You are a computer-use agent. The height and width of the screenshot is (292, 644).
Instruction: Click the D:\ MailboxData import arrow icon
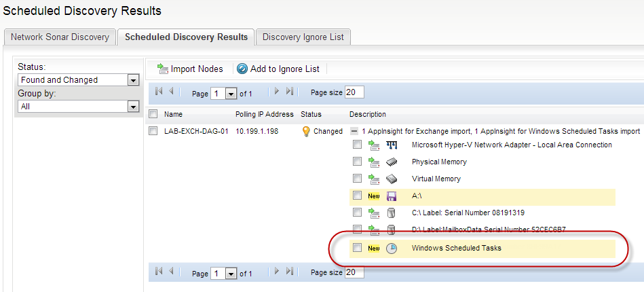(x=373, y=230)
